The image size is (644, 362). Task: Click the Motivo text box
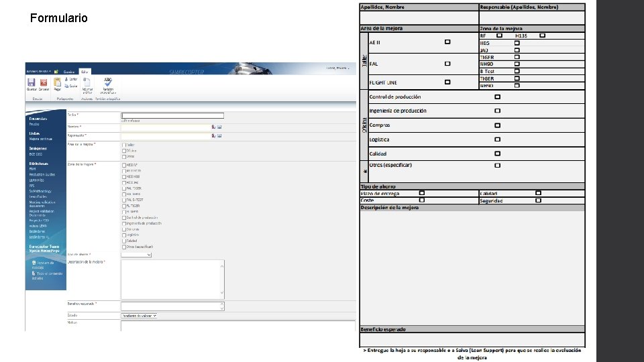tap(237, 326)
